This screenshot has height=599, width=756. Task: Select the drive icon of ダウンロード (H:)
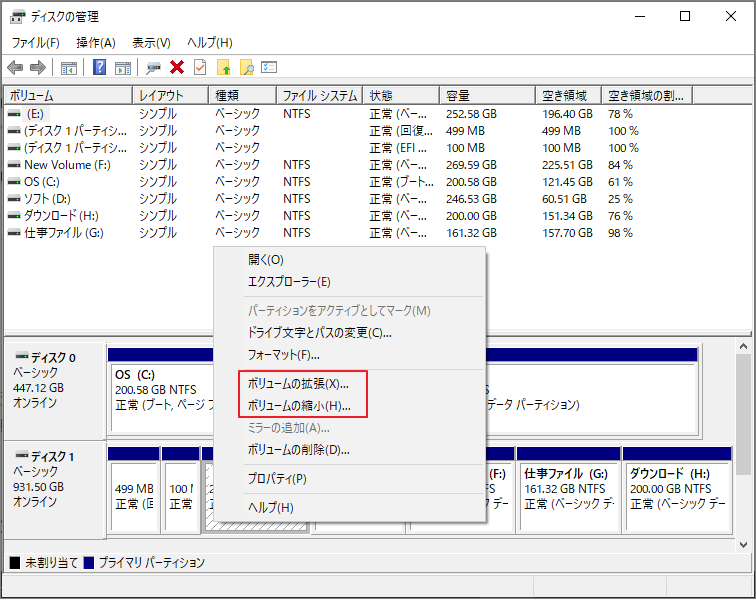14,216
